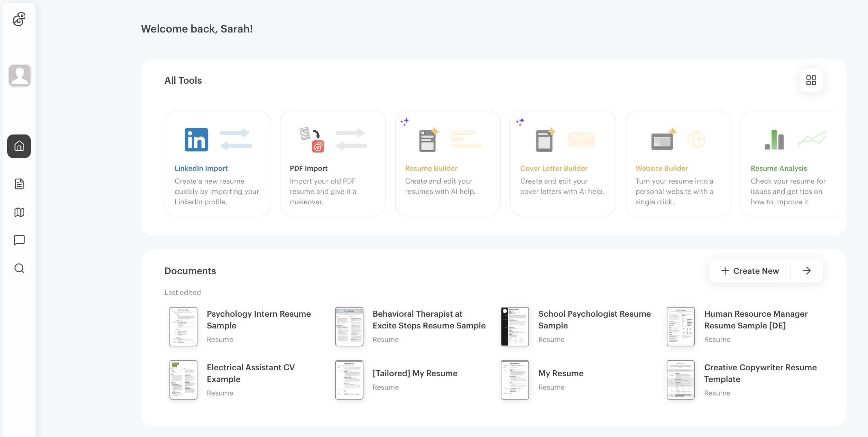Viewport: 868px width, 437px height.
Task: Open search from the sidebar
Action: 19,268
